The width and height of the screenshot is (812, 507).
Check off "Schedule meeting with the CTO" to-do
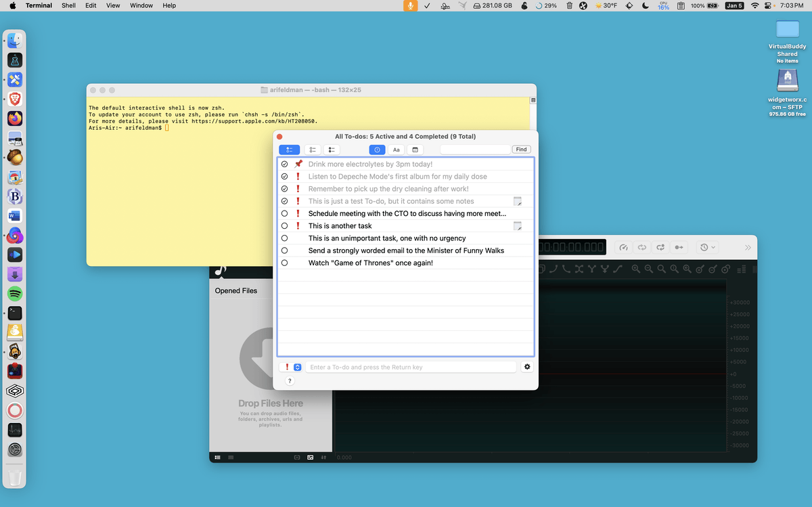click(284, 213)
